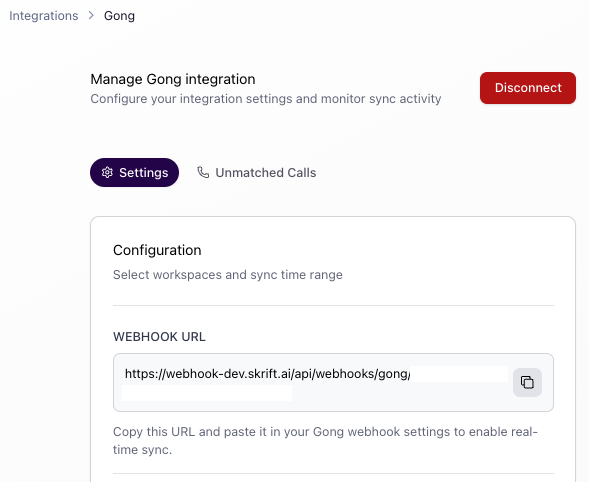
Task: Click the phone icon beside Unmatched Calls
Action: (x=203, y=172)
